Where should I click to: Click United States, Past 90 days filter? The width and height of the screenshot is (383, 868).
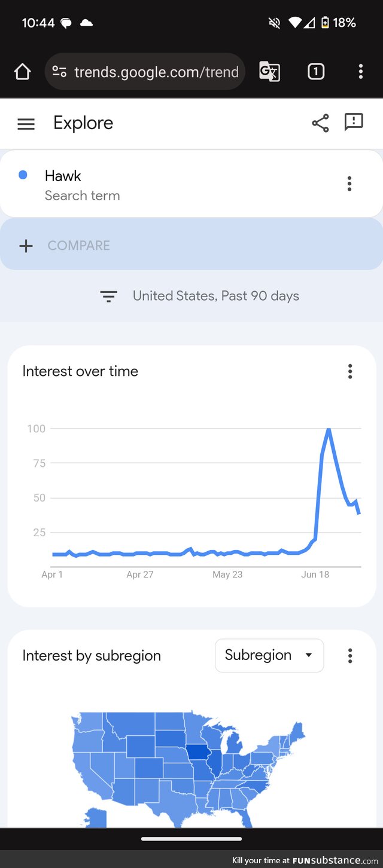click(216, 296)
